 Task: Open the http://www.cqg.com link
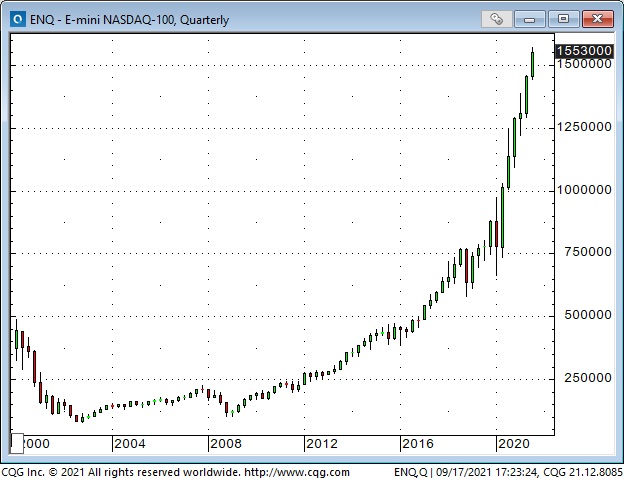(x=297, y=472)
